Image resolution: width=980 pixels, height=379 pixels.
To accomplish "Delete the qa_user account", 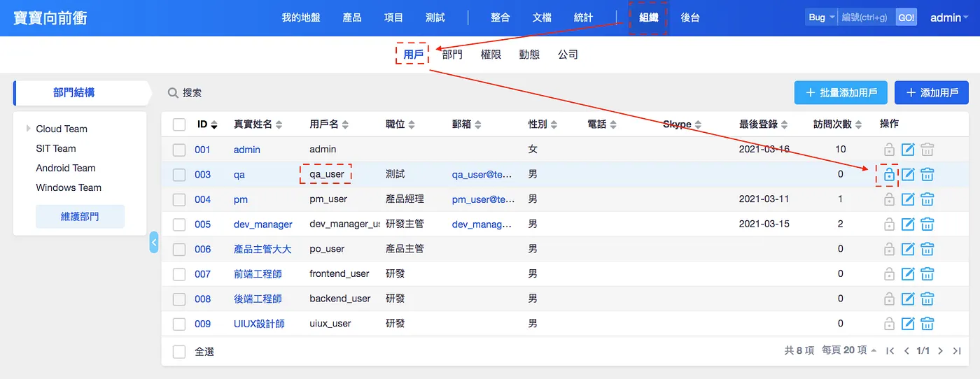I will pos(927,175).
